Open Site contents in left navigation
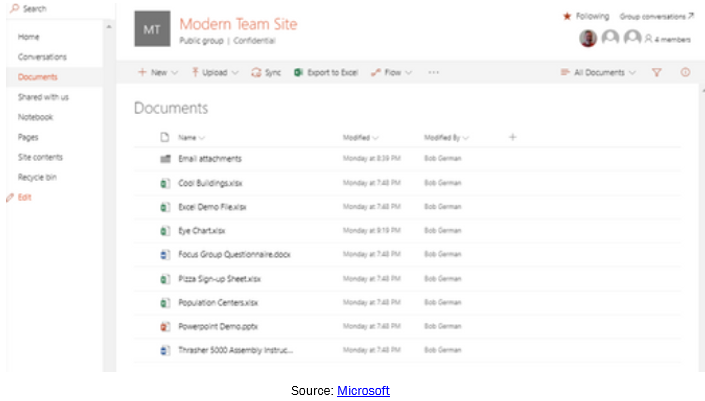This screenshot has height=401, width=705. (40, 157)
